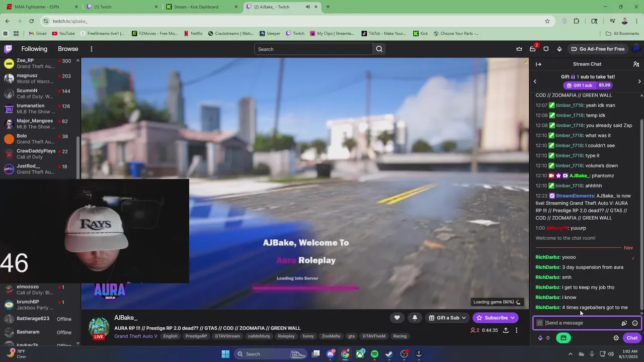This screenshot has height=362, width=644.
Task: Open offline Battlerage623 channel
Action: coord(39,319)
